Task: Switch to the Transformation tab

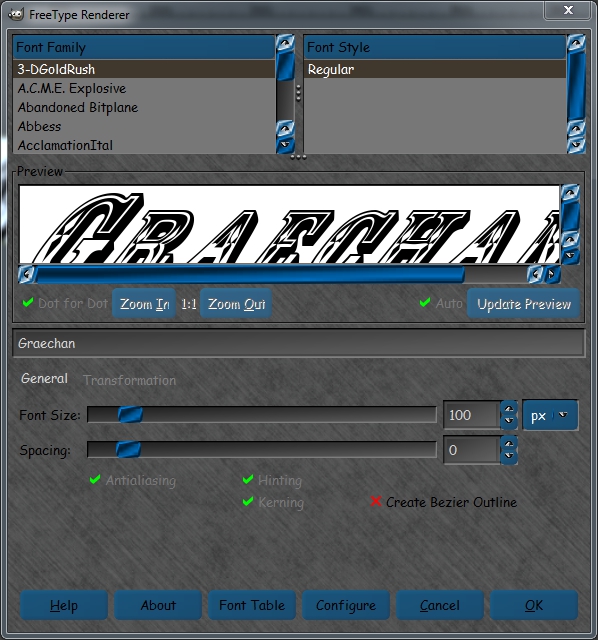Action: click(130, 380)
